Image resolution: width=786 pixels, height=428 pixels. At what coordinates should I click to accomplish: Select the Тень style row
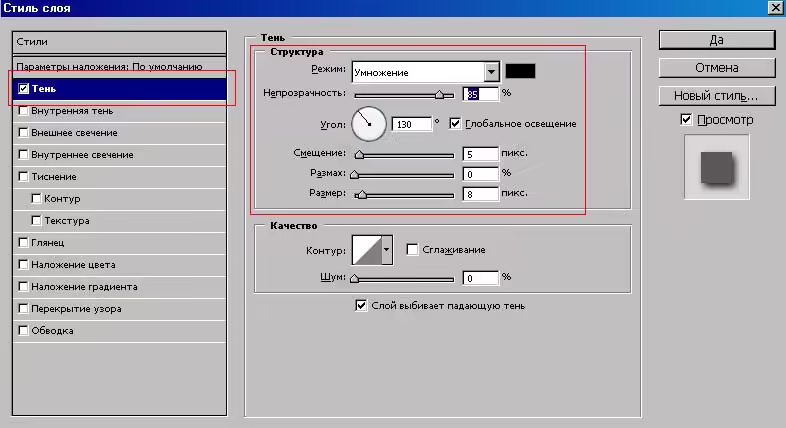119,89
